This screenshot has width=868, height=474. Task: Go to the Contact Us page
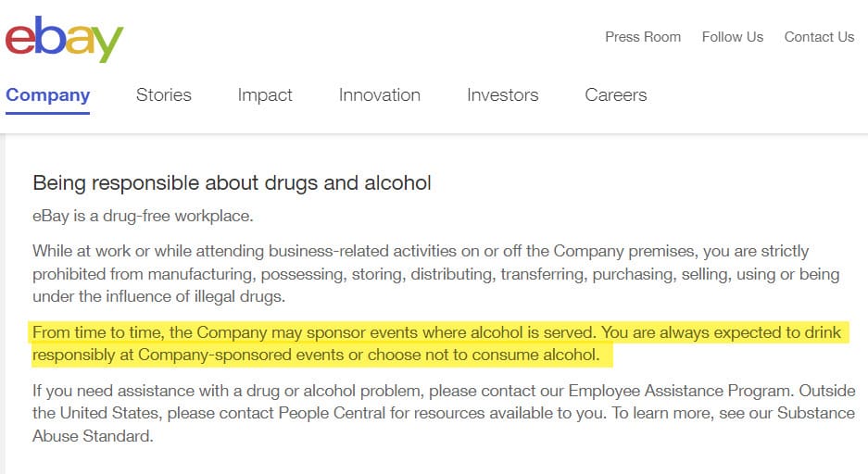(819, 37)
